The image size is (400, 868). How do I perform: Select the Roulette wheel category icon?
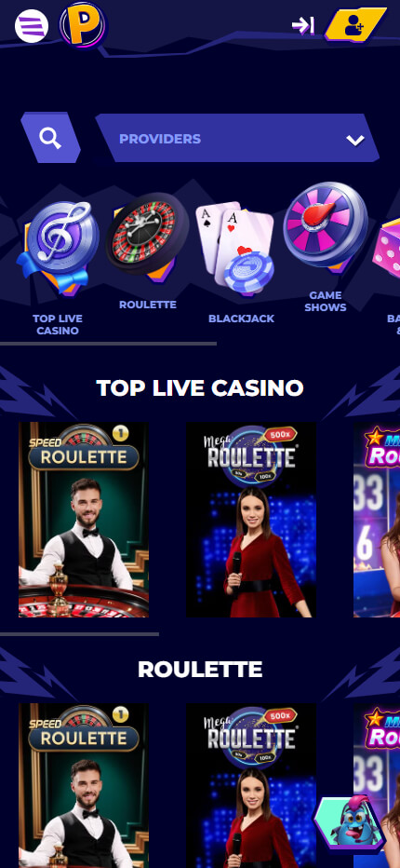coord(148,237)
